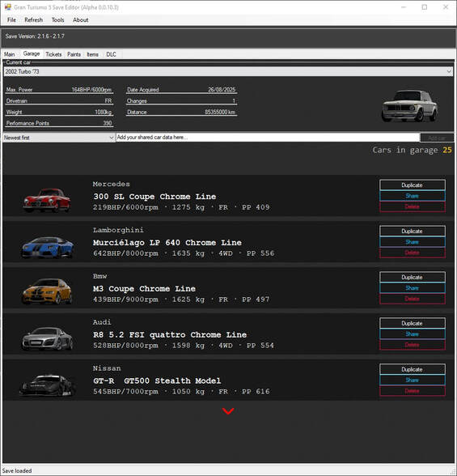
Task: Click the Add car button
Action: [x=437, y=138]
